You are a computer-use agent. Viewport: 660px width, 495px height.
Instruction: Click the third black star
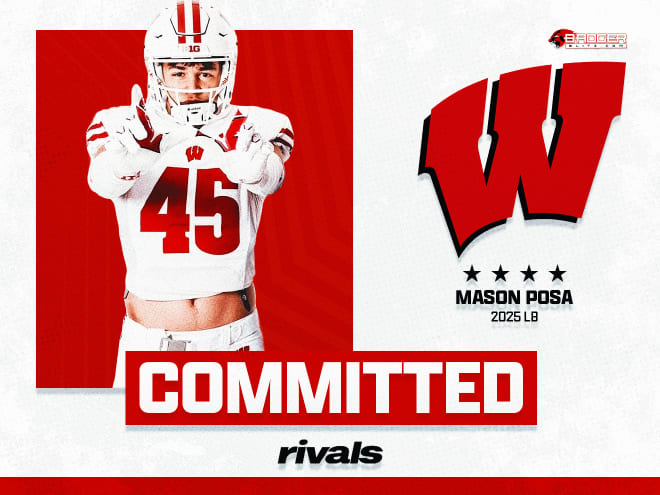pyautogui.click(x=529, y=274)
